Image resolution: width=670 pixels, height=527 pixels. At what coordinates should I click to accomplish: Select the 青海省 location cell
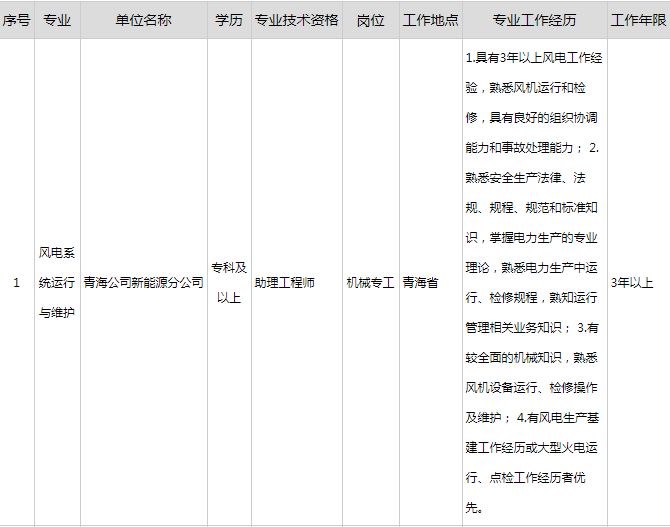coord(420,283)
